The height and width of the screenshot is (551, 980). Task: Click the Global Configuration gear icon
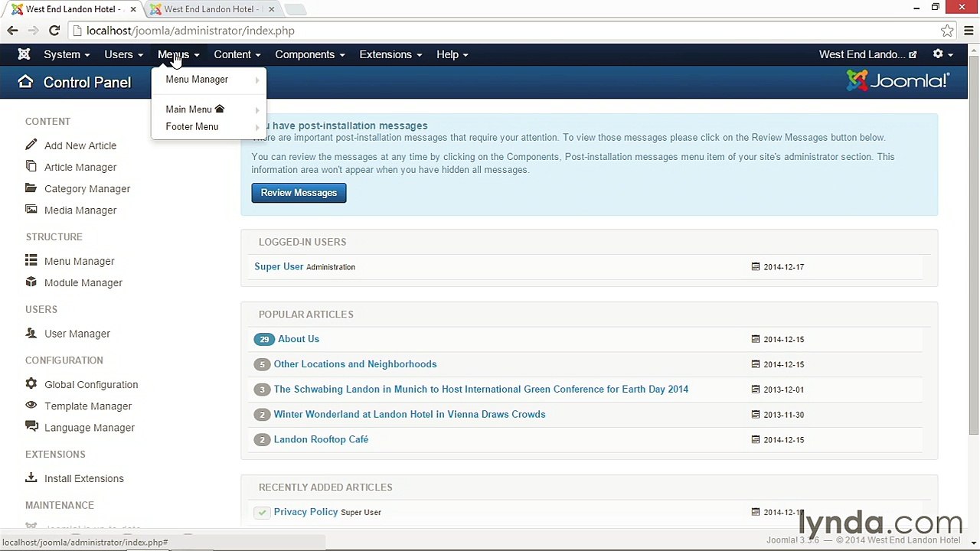[x=31, y=383]
